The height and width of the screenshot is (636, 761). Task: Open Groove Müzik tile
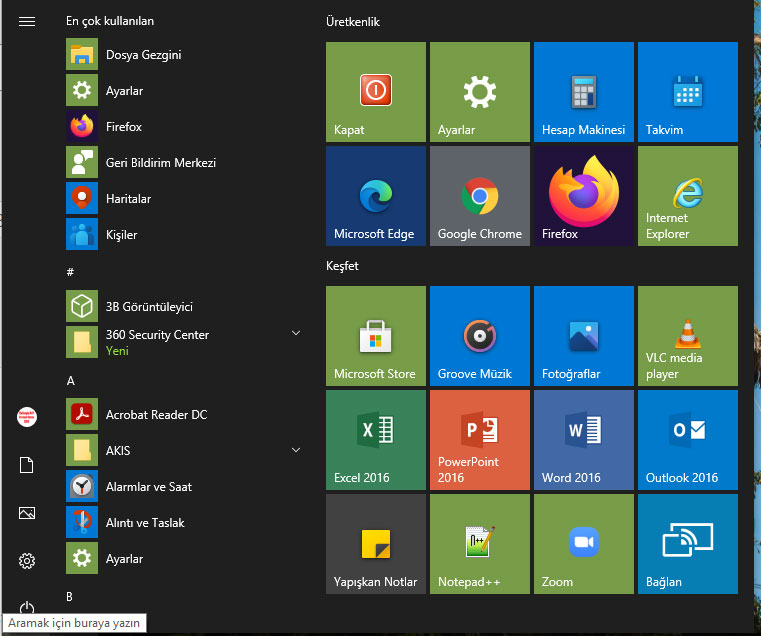coord(480,335)
